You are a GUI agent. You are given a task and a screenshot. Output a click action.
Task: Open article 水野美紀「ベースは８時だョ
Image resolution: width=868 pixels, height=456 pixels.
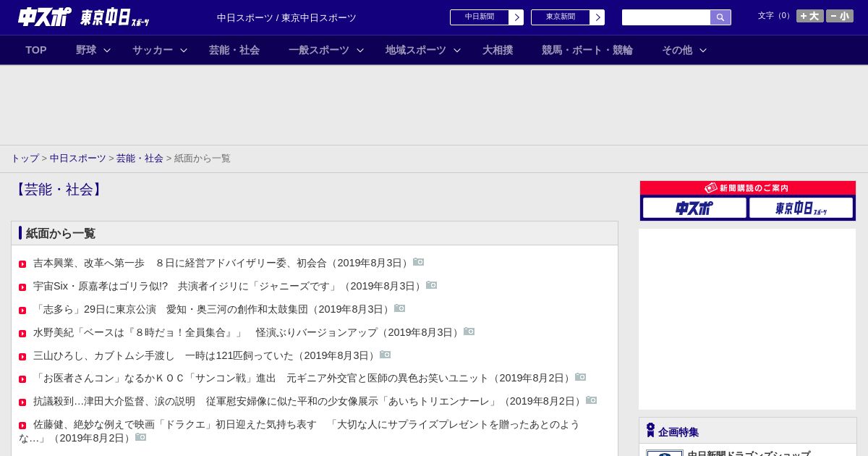click(247, 333)
